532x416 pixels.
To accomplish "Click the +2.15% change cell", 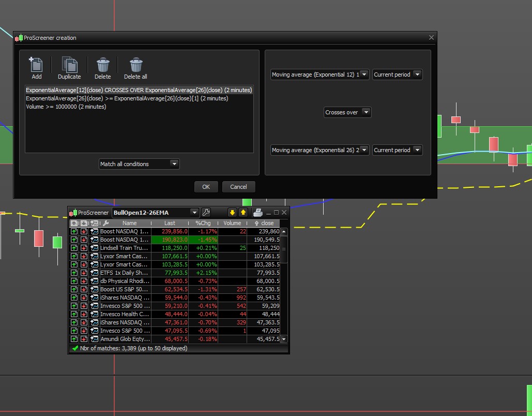I will click(x=203, y=273).
